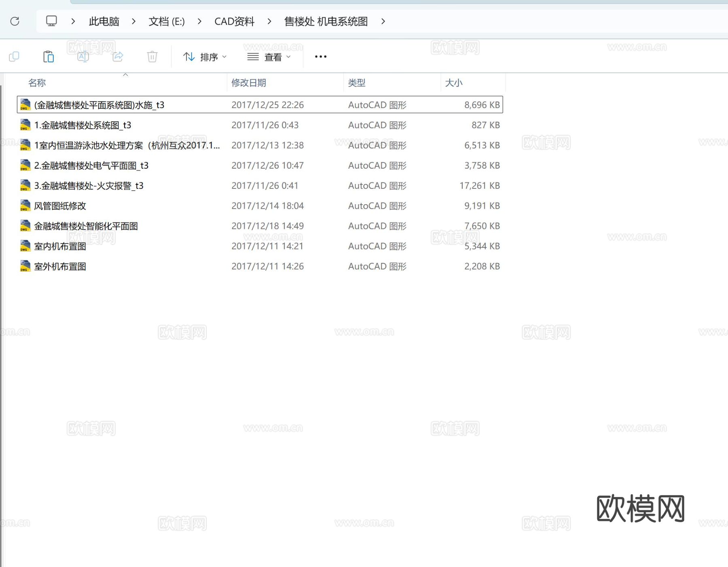Select file 1.金融城售楼处系统图_t3

[83, 125]
